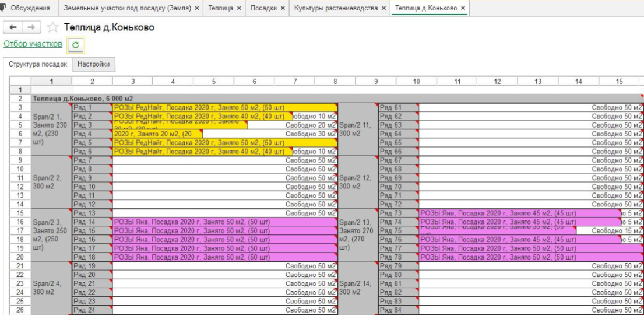This screenshot has width=644, height=315.
Task: Select row header 15
Action: [20, 213]
